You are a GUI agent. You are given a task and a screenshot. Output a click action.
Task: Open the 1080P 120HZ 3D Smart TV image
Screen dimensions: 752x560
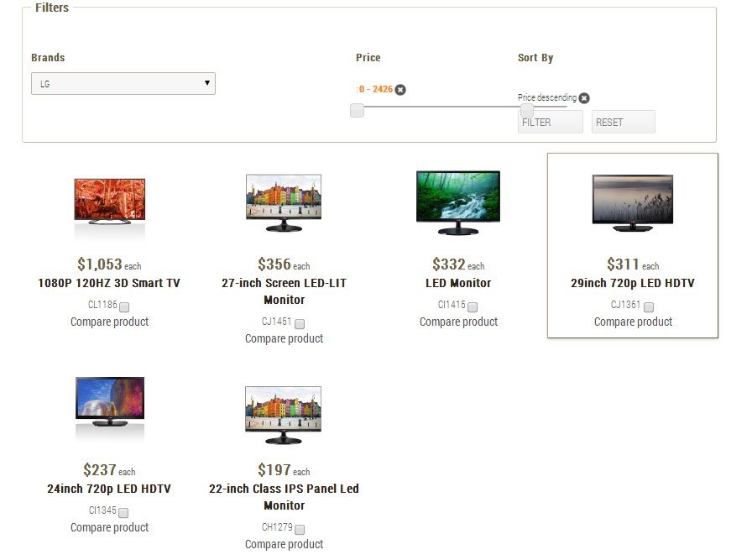(109, 201)
